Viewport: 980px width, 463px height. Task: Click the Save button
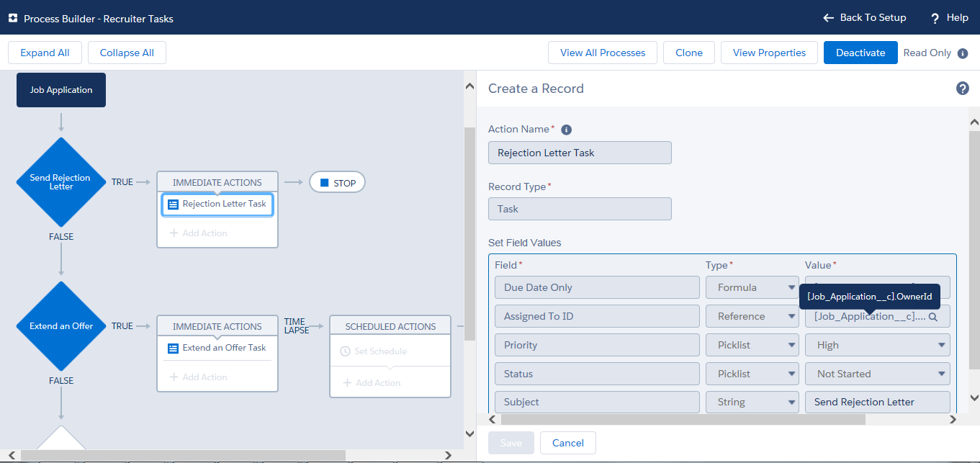[x=511, y=443]
